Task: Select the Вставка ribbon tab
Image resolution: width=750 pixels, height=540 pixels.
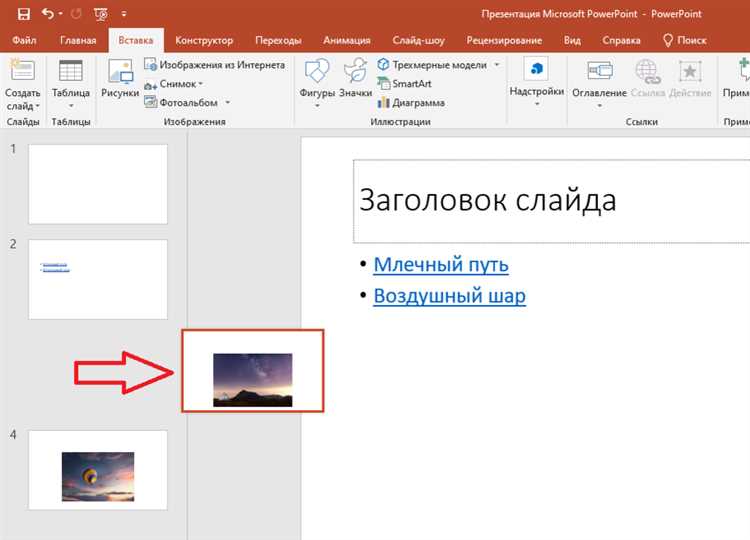Action: click(x=136, y=40)
